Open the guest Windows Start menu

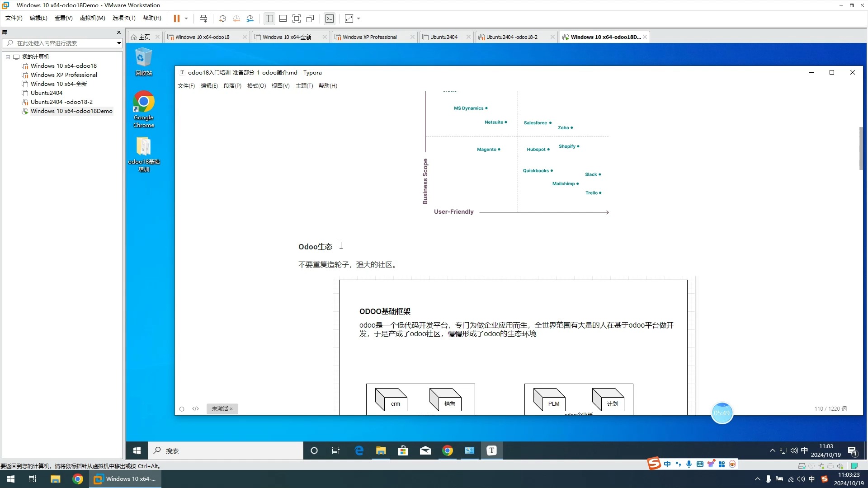pyautogui.click(x=137, y=450)
